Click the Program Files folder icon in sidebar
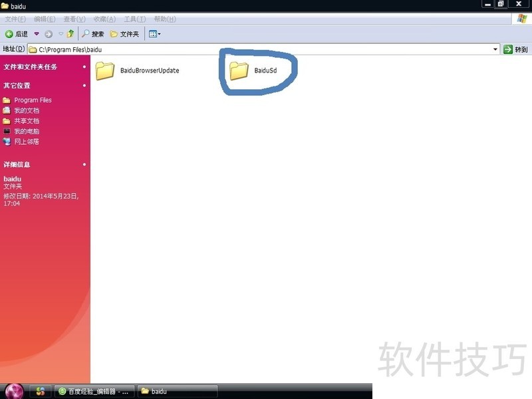The image size is (532, 399). point(7,100)
